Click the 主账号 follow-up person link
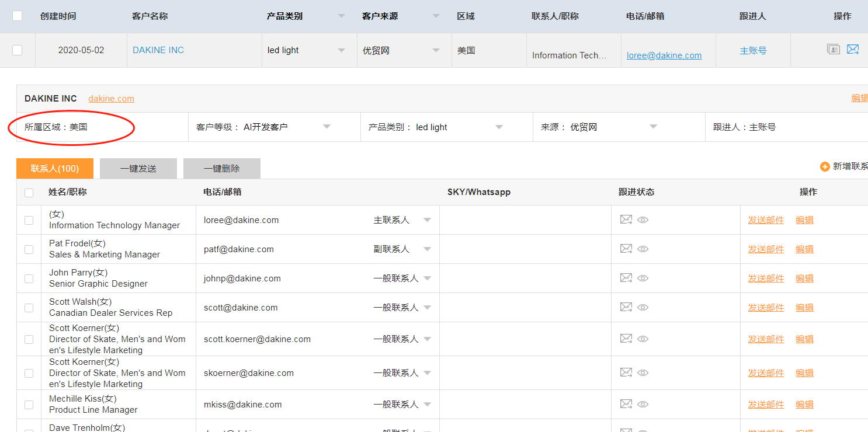This screenshot has height=432, width=868. (754, 50)
